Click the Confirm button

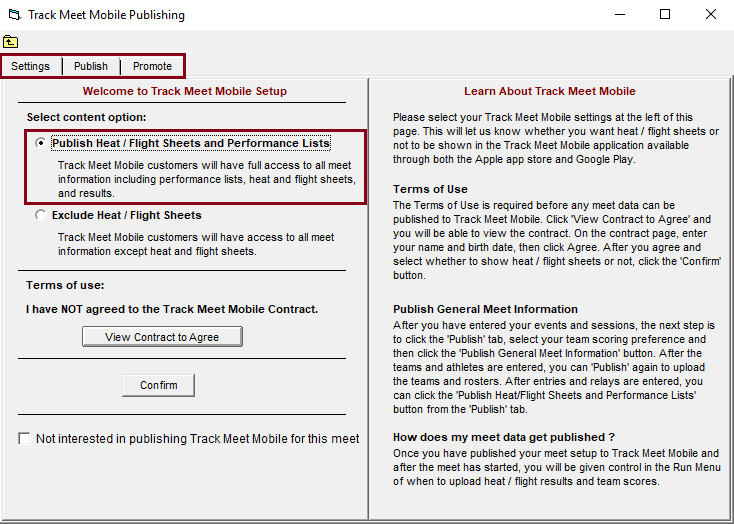pyautogui.click(x=158, y=385)
